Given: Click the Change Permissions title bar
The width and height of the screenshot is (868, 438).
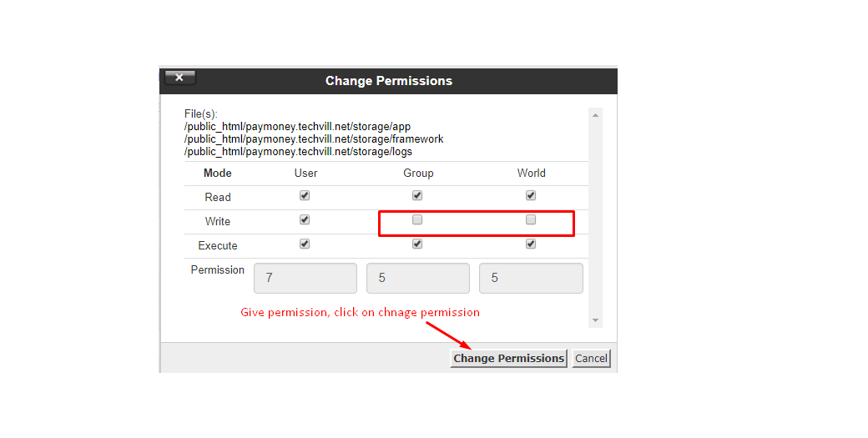Looking at the screenshot, I should (389, 81).
